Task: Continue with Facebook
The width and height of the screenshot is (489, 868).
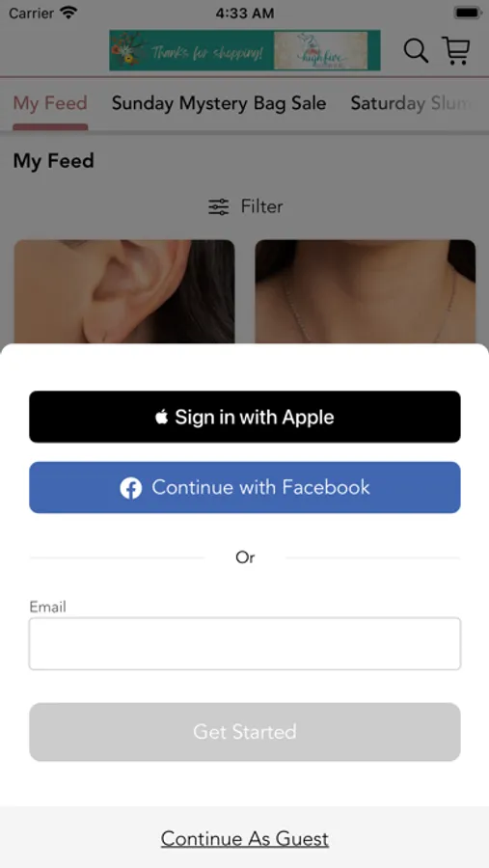Action: pyautogui.click(x=245, y=488)
